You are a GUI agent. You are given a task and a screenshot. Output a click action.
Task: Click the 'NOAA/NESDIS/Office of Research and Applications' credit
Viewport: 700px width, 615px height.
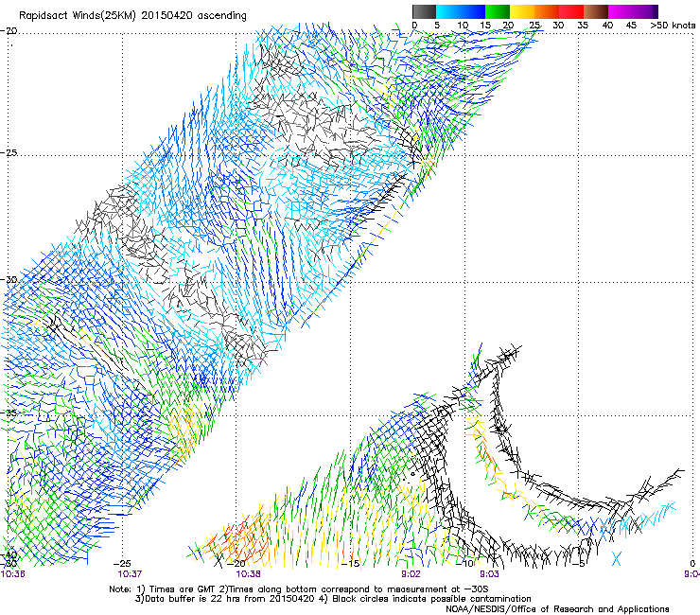(557, 609)
